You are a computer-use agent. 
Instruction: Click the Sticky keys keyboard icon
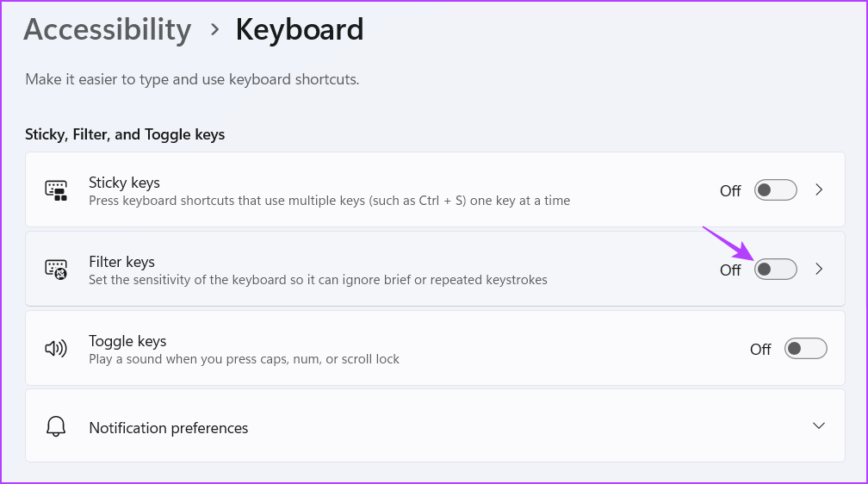pos(56,190)
